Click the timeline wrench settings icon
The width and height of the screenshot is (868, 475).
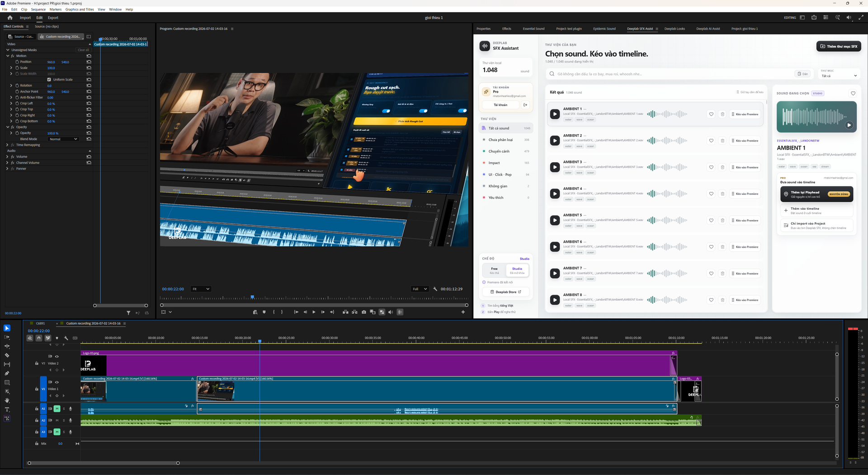tap(66, 338)
